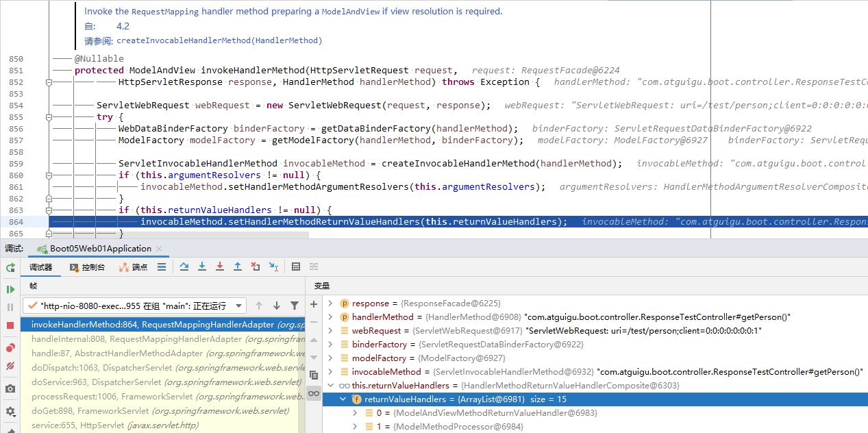Open the 控制台 console tab
Screen dimensions: 868x433
coord(87,267)
